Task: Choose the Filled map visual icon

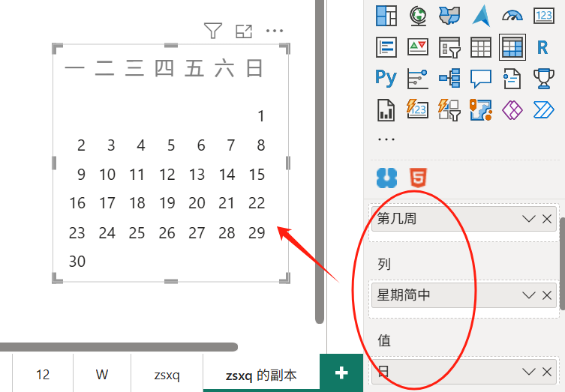Action: click(449, 16)
